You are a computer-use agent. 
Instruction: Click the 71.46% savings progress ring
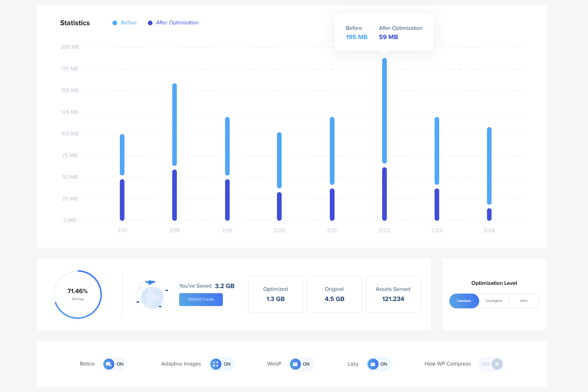78,294
